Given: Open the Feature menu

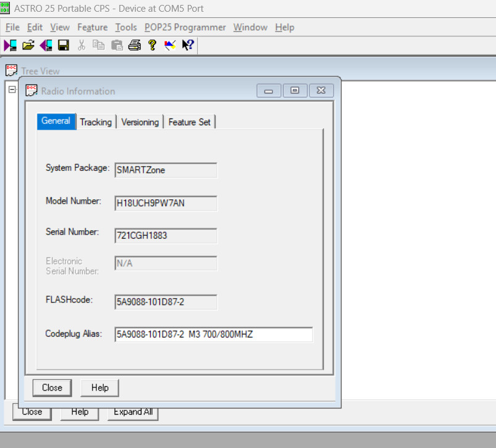Looking at the screenshot, I should coord(92,27).
